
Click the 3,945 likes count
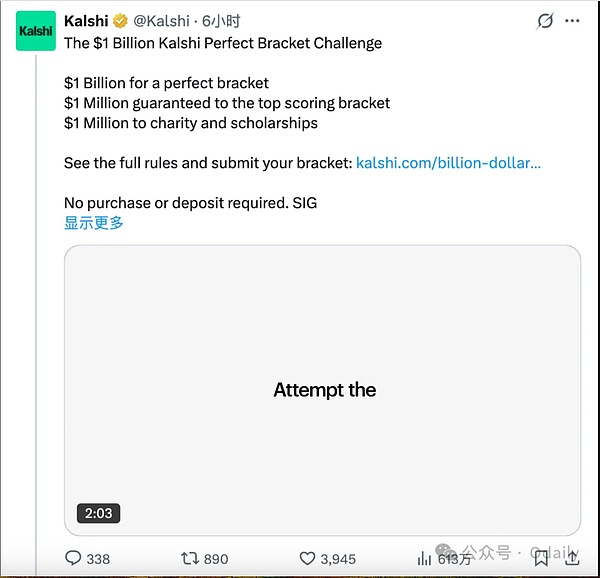coord(338,558)
